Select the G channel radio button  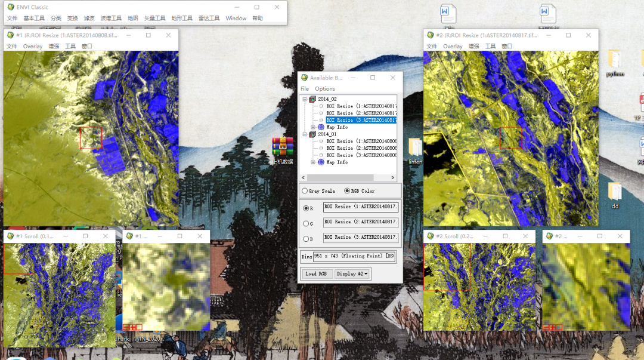point(305,223)
